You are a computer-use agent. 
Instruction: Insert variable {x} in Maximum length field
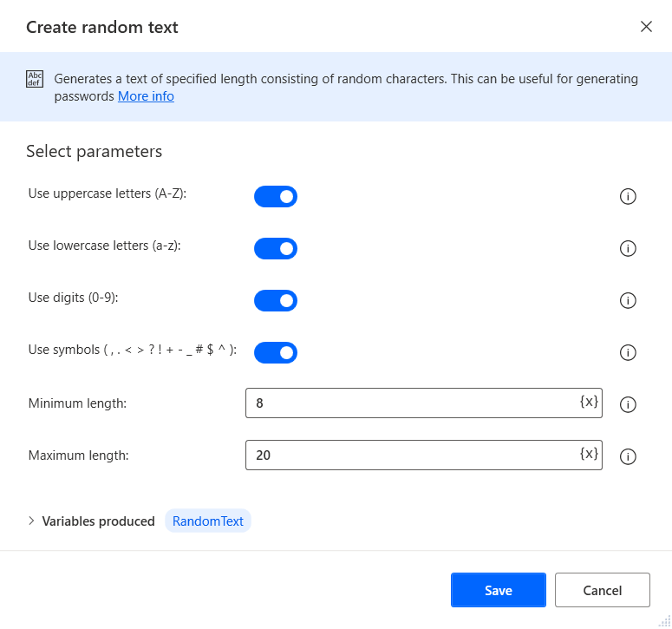coord(589,454)
